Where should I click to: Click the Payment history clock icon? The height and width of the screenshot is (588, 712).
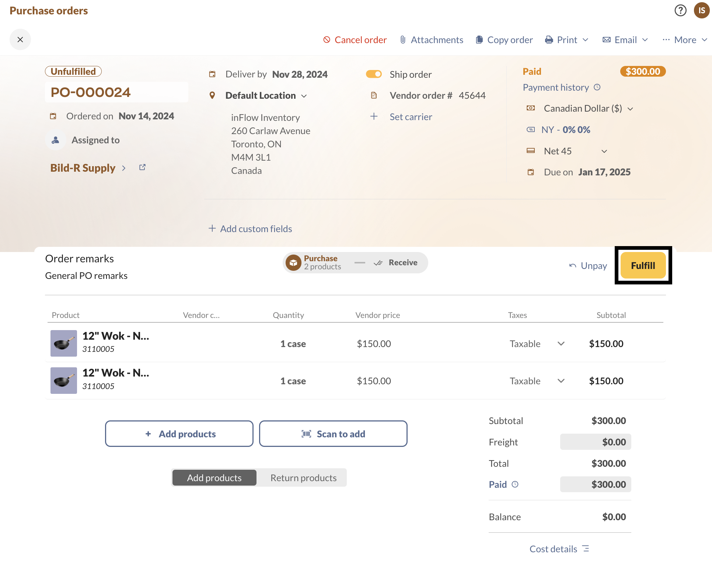coord(597,87)
